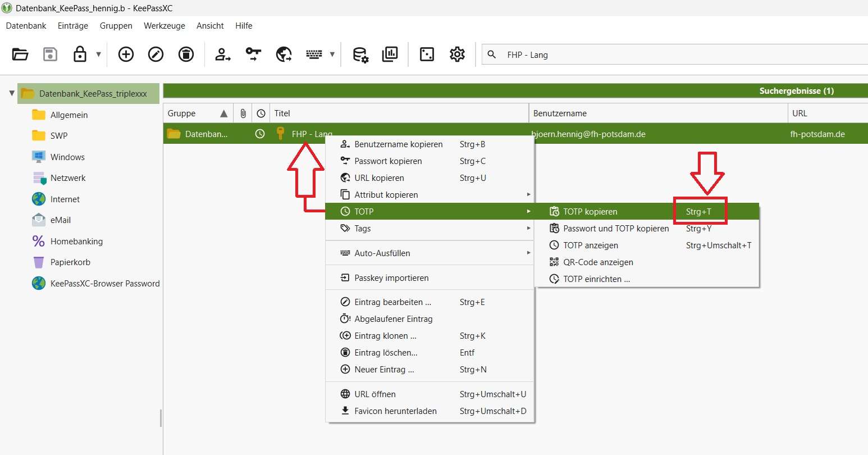Open settings via the gear icon
This screenshot has width=868, height=455.
[457, 54]
